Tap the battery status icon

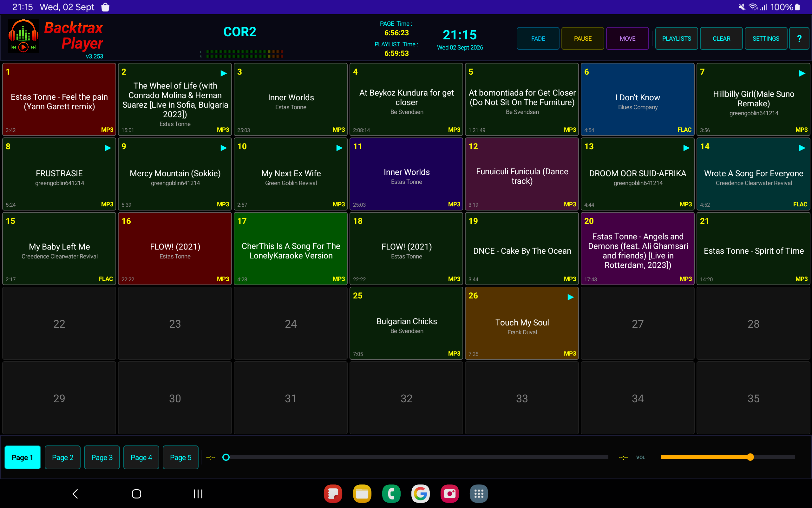797,7
